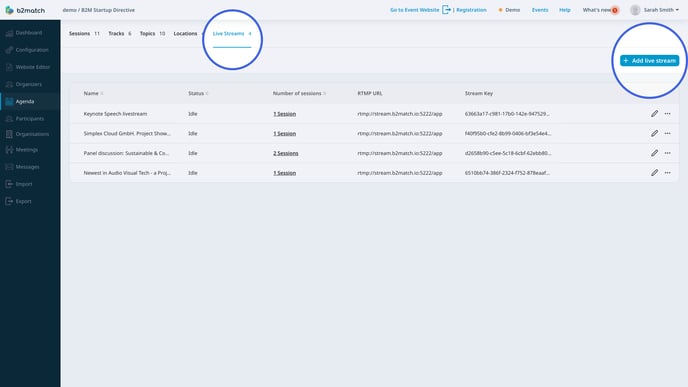Click the Demo status indicator

coord(509,10)
